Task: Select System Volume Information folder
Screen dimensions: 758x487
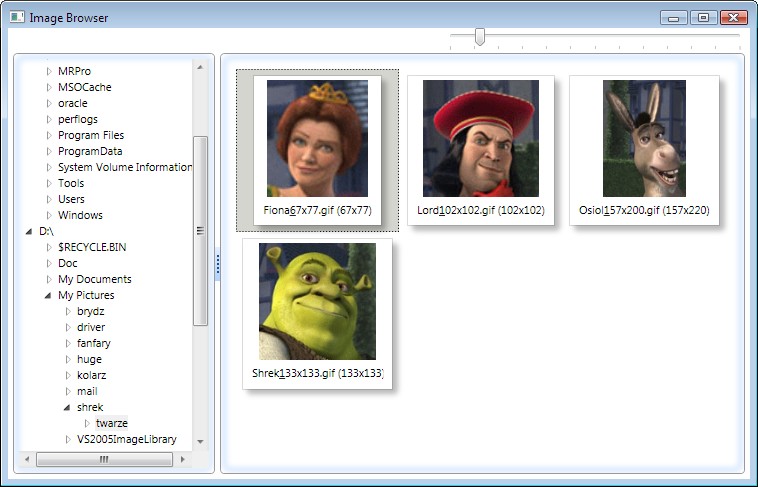Action: [125, 167]
